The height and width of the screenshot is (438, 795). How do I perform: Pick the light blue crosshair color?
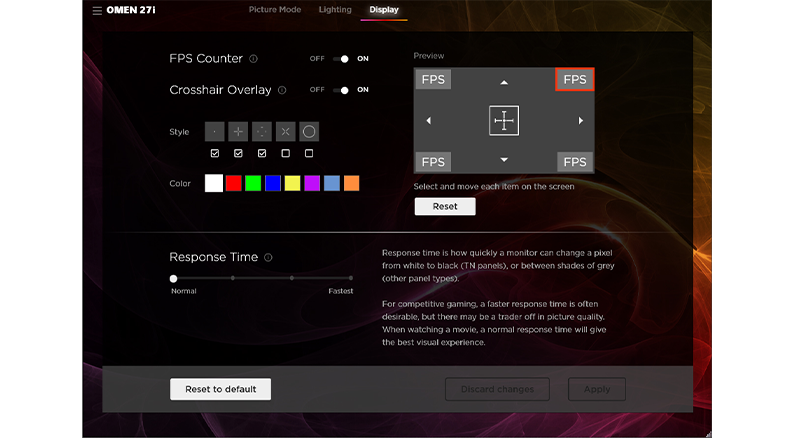(x=332, y=183)
